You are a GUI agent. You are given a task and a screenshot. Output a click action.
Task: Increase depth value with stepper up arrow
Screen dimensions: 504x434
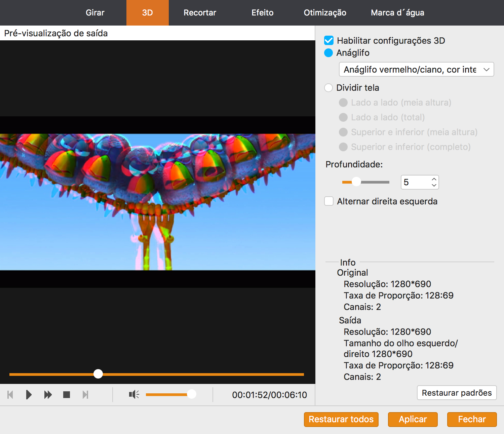tap(434, 179)
